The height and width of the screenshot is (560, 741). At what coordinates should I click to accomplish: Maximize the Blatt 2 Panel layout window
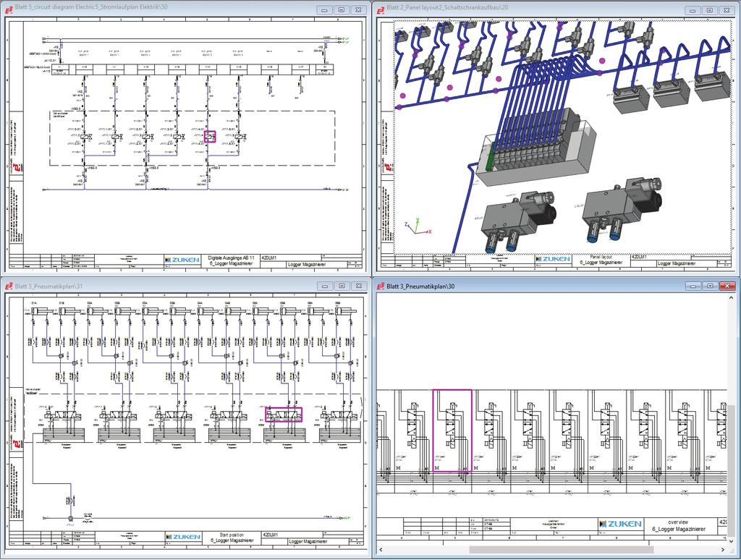[711, 10]
